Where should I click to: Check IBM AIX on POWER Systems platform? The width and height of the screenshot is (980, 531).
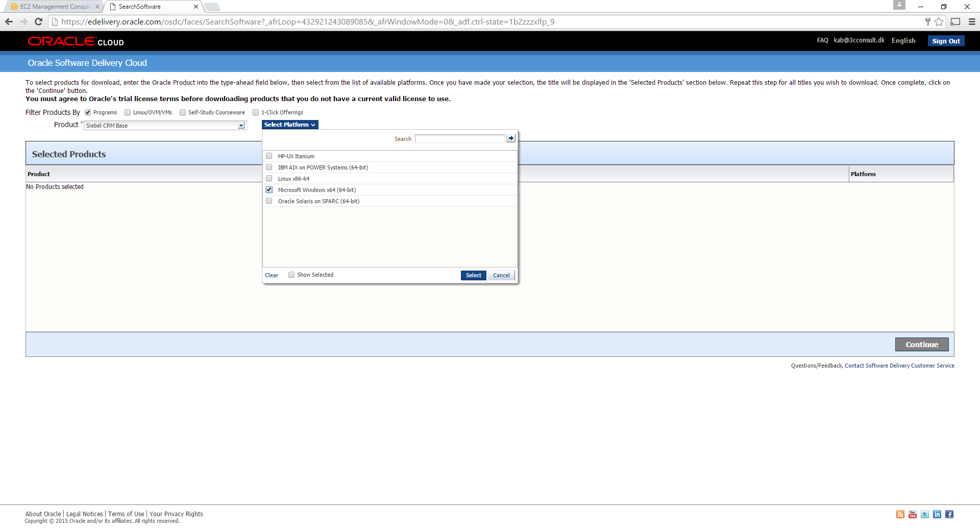pyautogui.click(x=269, y=167)
